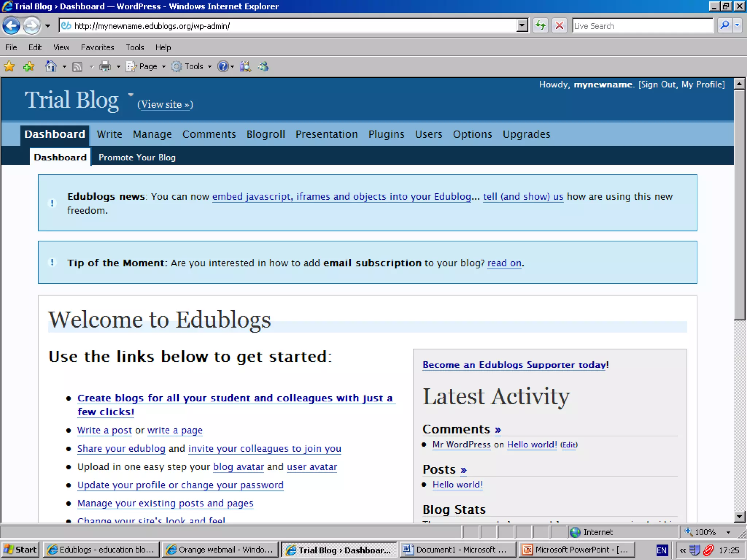The width and height of the screenshot is (747, 560).
Task: Click the Home icon in toolbar
Action: pos(51,66)
